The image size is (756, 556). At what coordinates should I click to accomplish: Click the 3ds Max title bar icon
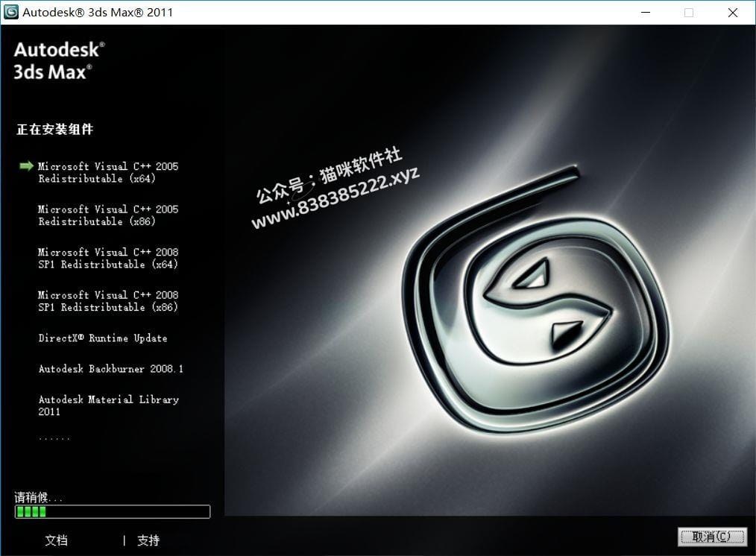tap(10, 12)
